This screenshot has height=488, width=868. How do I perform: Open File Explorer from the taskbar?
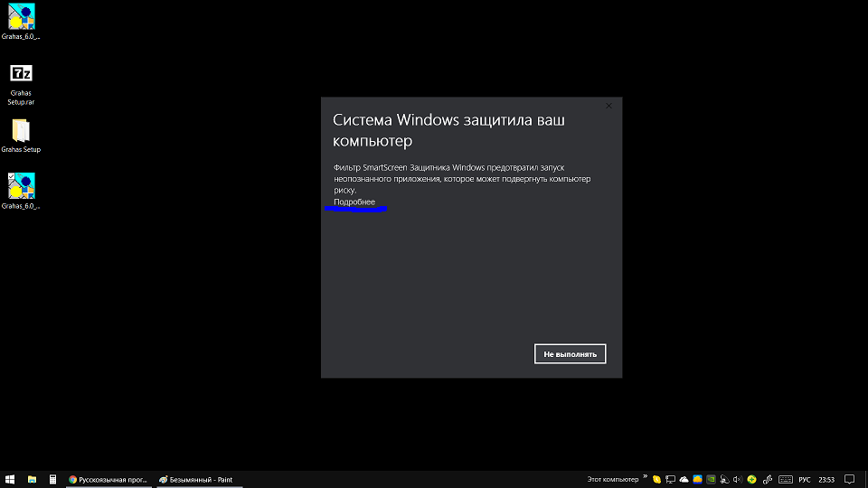33,480
